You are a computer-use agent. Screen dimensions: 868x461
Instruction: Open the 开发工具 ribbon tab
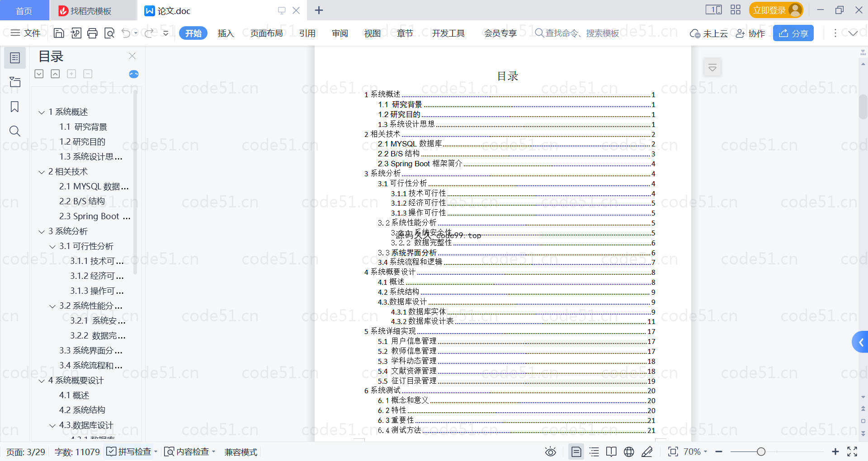tap(448, 33)
